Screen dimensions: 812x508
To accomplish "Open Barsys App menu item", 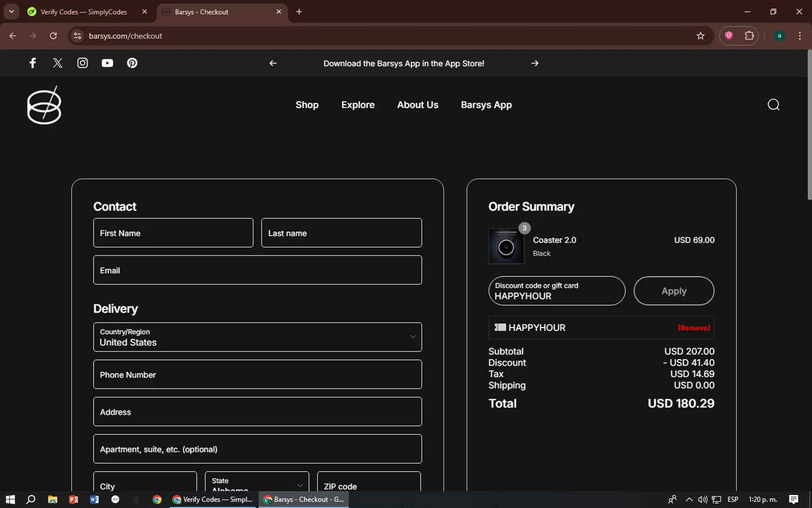I will [486, 105].
